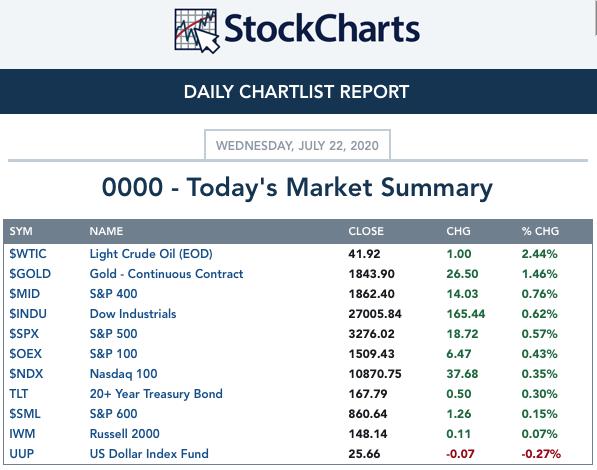The image size is (597, 470).
Task: Click the CLOSE column header
Action: click(x=366, y=231)
